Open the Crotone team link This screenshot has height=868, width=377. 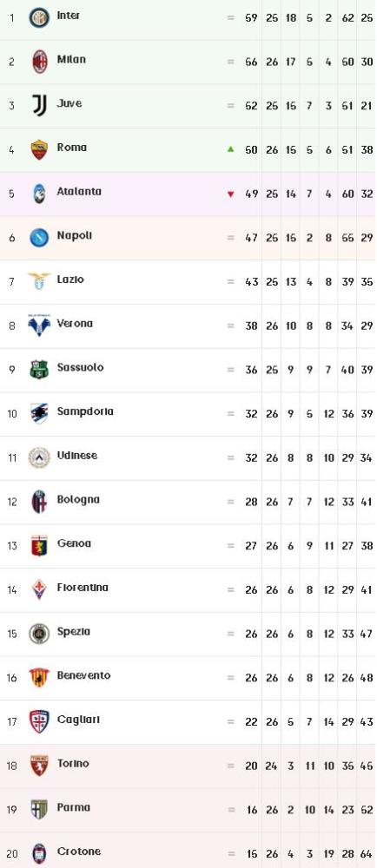click(x=78, y=852)
